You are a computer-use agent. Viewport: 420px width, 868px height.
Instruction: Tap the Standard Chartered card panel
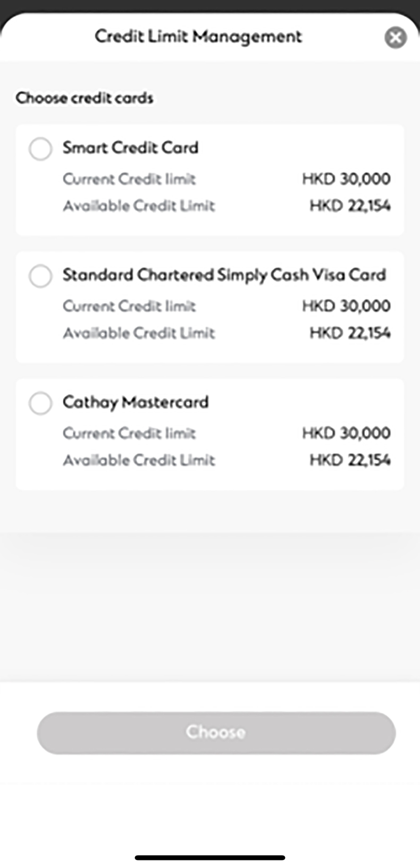coord(210,307)
